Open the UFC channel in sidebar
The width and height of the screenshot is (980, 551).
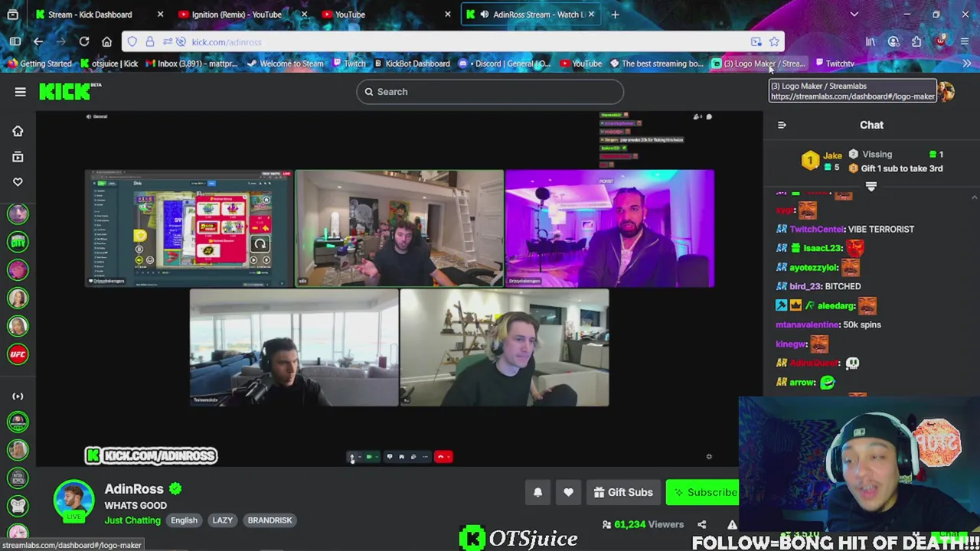click(x=18, y=354)
